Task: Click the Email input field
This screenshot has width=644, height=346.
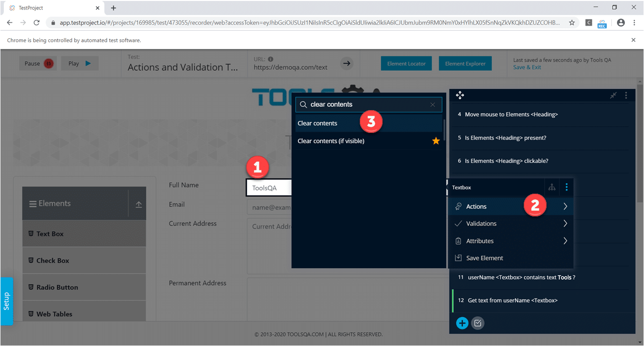Action: (x=269, y=207)
